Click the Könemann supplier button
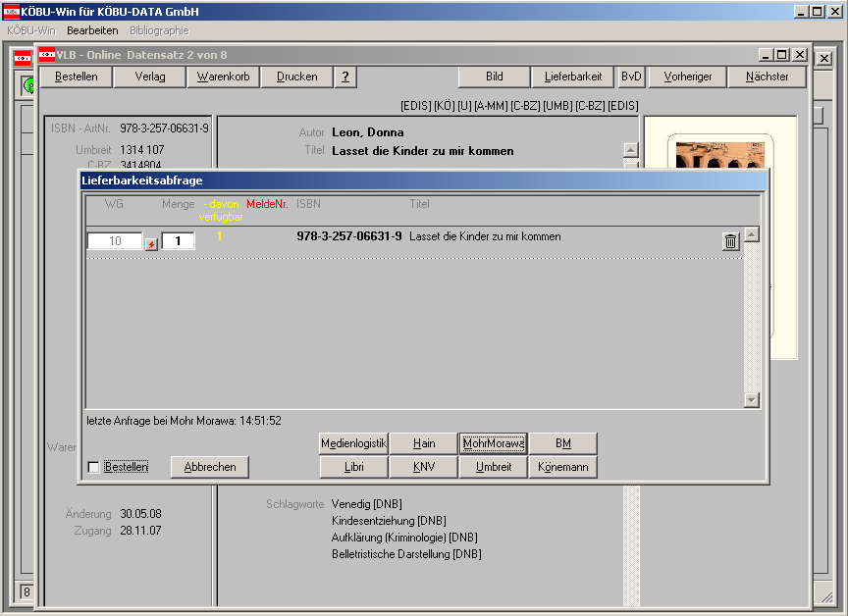This screenshot has width=848, height=616. point(563,467)
